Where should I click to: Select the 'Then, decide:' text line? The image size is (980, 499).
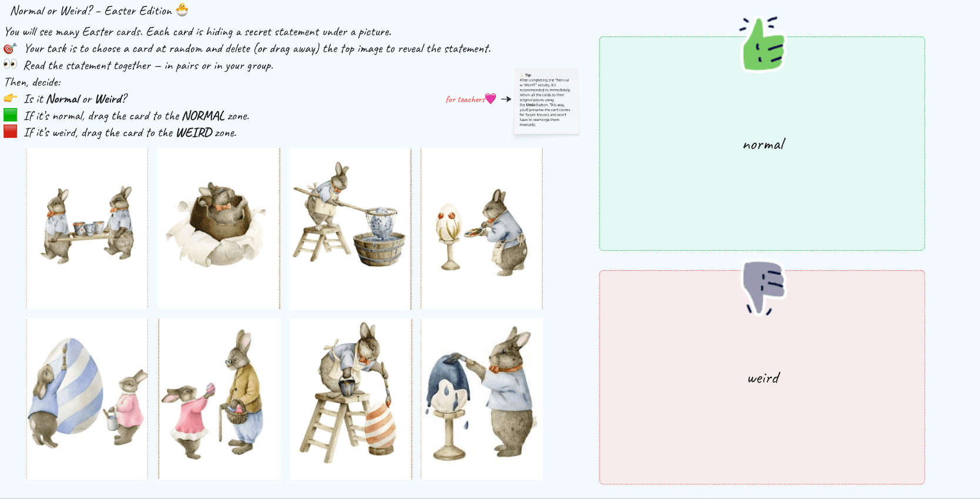pos(33,82)
